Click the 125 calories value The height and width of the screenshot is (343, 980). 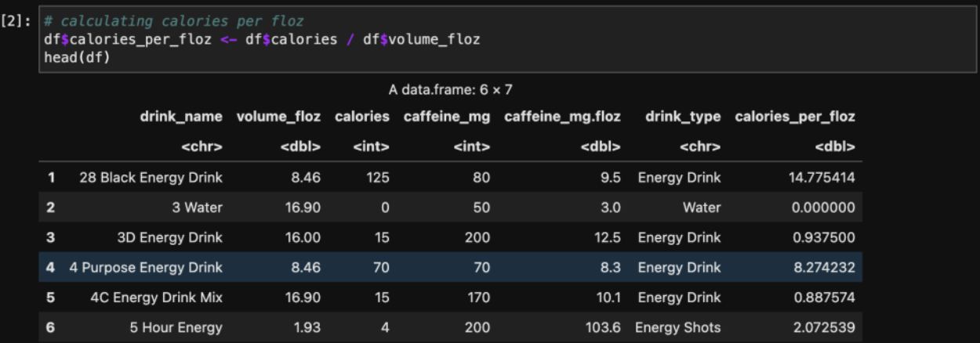pyautogui.click(x=378, y=178)
